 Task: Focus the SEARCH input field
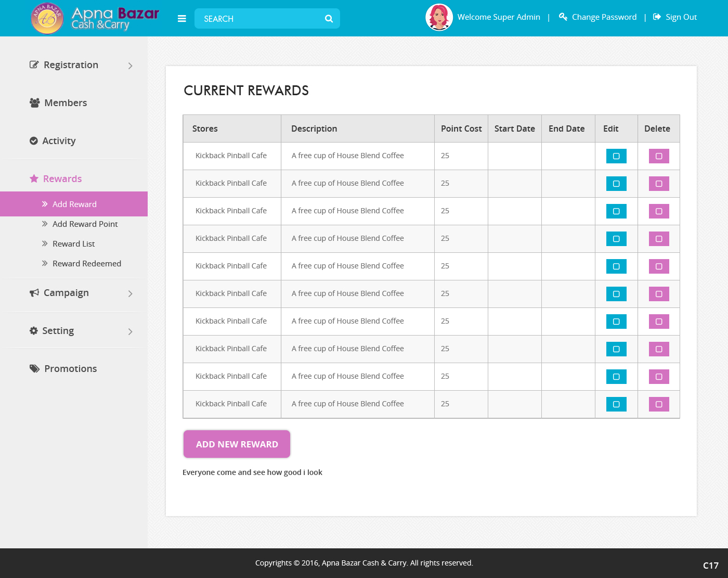[260, 19]
